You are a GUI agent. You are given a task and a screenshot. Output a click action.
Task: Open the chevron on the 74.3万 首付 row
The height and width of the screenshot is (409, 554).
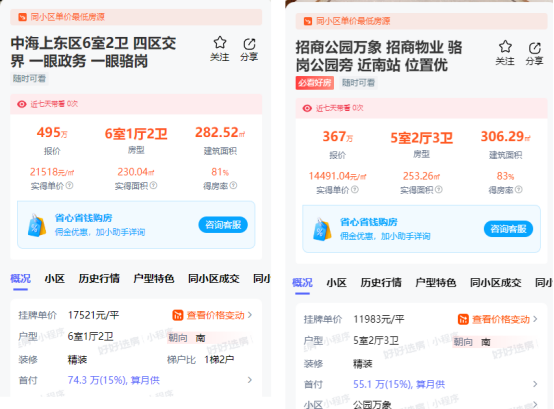click(250, 380)
